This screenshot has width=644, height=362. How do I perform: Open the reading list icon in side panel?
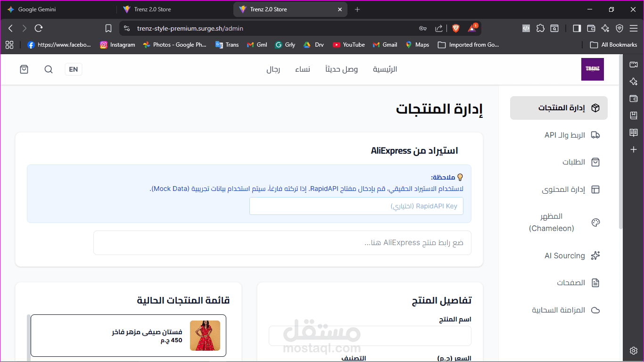[634, 132]
